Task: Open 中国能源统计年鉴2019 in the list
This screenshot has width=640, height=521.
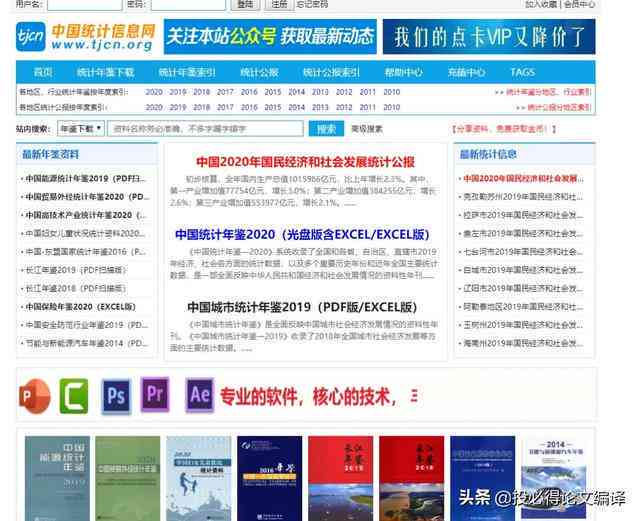Action: [85, 178]
